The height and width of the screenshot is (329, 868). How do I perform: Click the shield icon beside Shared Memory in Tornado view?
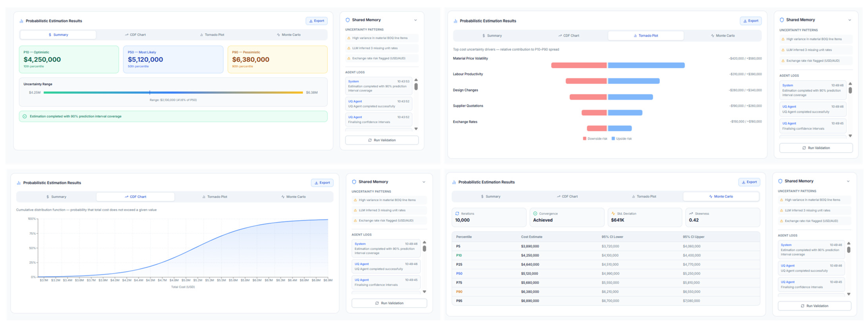pyautogui.click(x=782, y=20)
